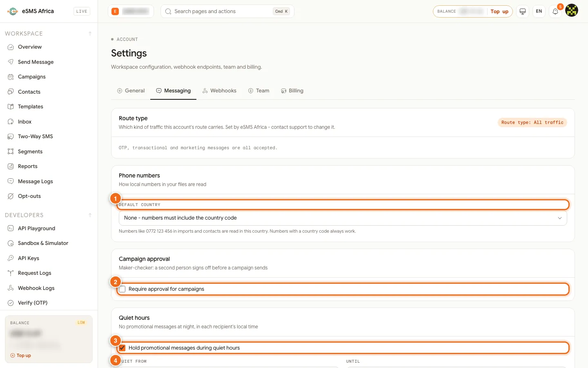This screenshot has width=588, height=368.
Task: Switch to the Team settings tab
Action: pos(258,91)
